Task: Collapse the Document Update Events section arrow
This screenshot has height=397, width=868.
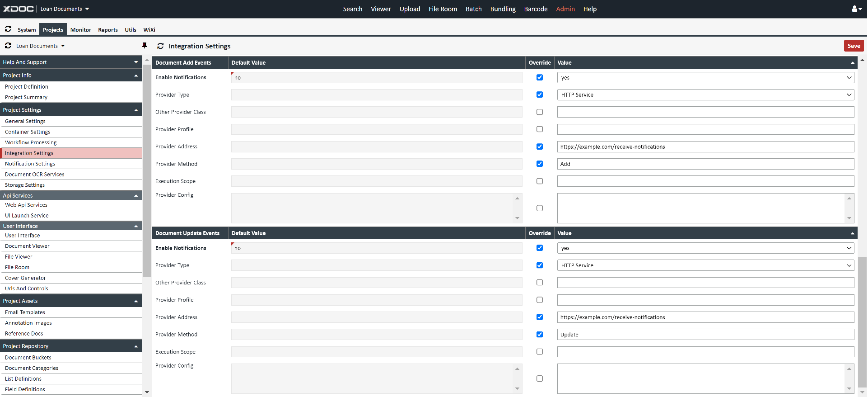Action: pyautogui.click(x=852, y=233)
